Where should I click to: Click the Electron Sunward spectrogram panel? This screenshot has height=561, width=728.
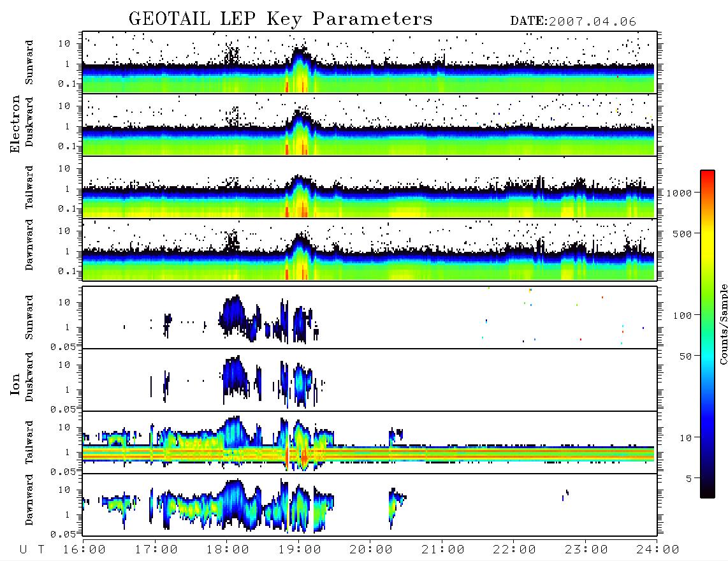pyautogui.click(x=370, y=62)
